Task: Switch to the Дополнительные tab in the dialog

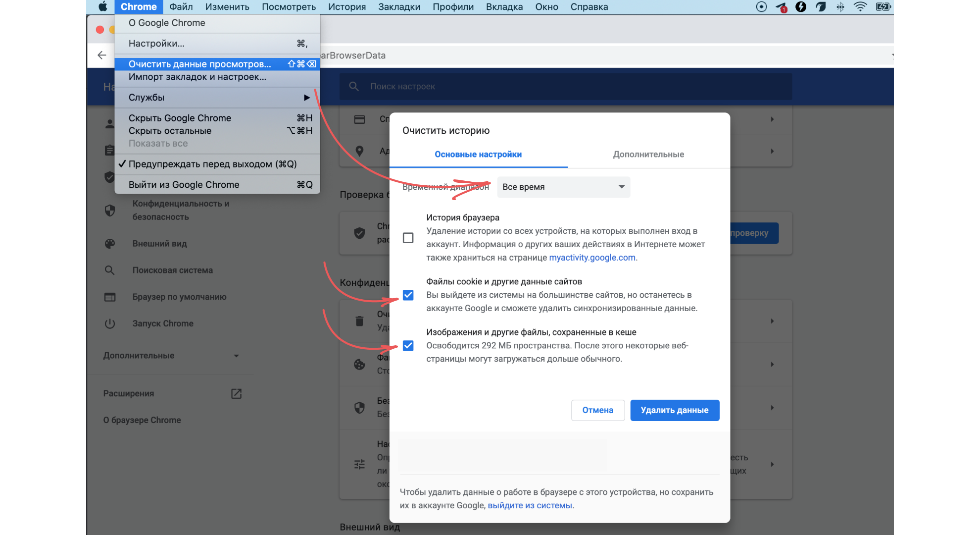Action: pos(648,155)
